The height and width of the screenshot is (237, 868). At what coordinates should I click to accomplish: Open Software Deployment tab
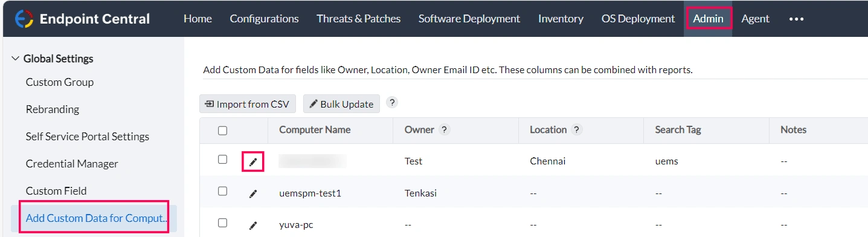pos(469,19)
